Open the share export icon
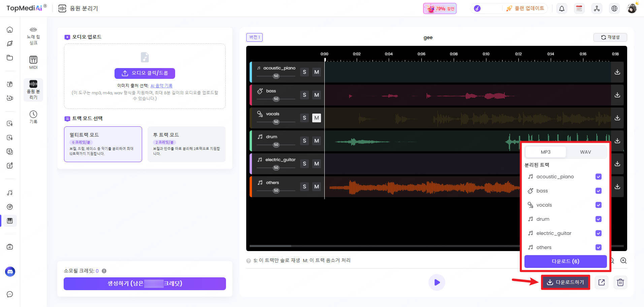Viewport: 644px width, 307px height. coord(601,282)
